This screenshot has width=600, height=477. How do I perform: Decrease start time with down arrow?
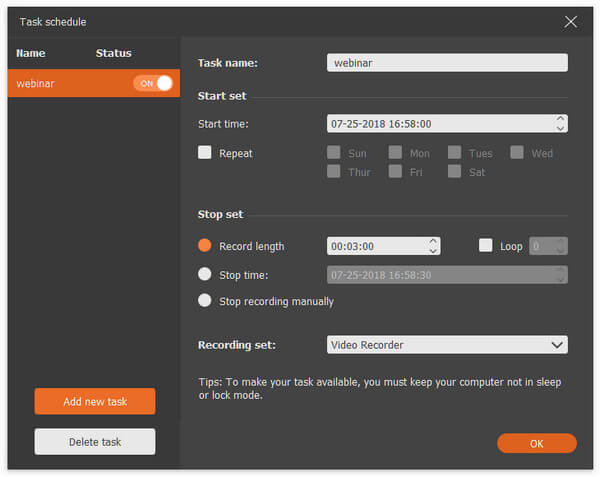coord(560,129)
